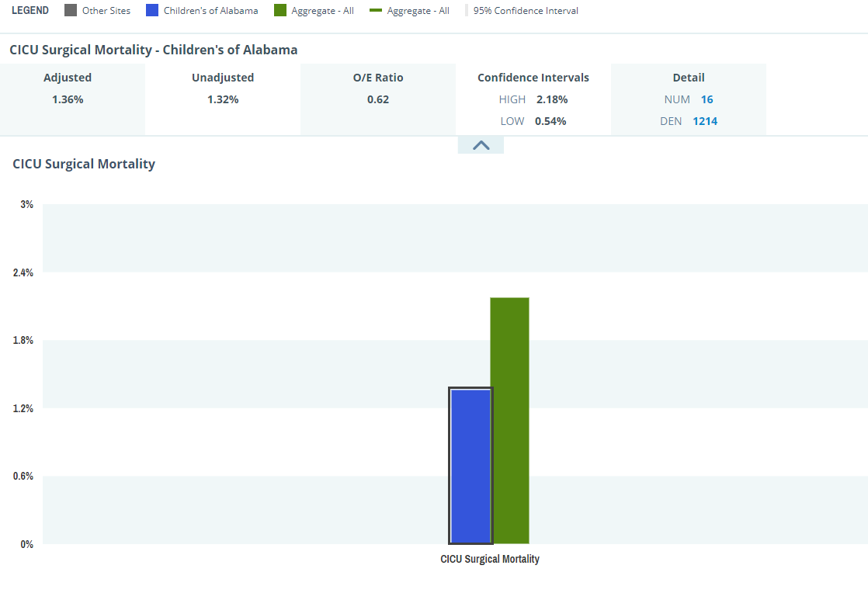Toggle the 95% Confidence Interval legend marker
This screenshot has width=868, height=600.
(x=467, y=11)
